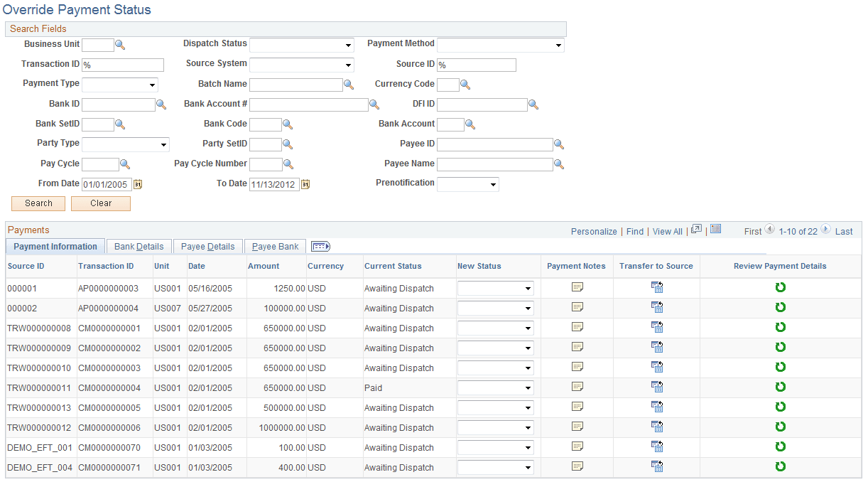Click the next page arrow in Payments header
This screenshot has width=868, height=482.
tap(825, 230)
